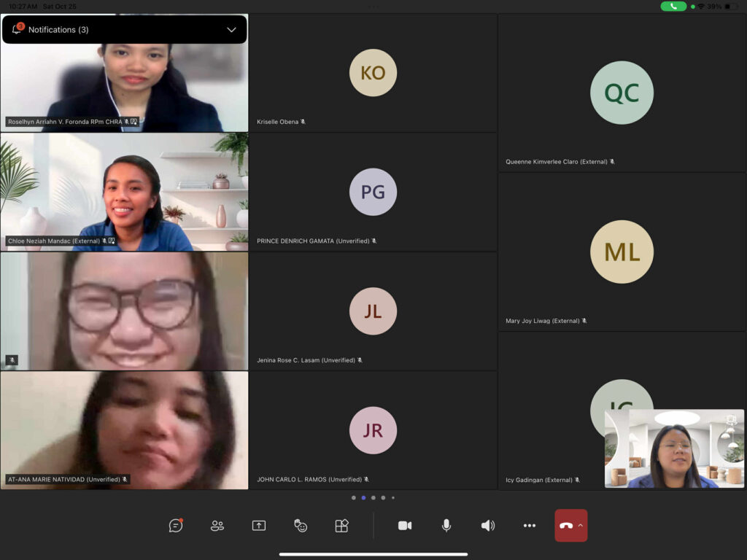This screenshot has width=747, height=560.
Task: Mute or unmute the microphone
Action: click(x=446, y=525)
